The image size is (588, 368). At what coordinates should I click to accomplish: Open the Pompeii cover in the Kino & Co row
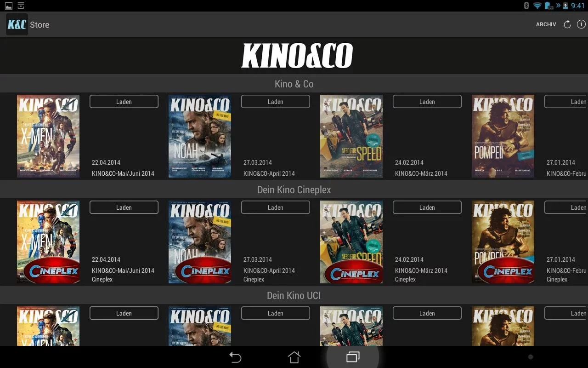pos(503,136)
